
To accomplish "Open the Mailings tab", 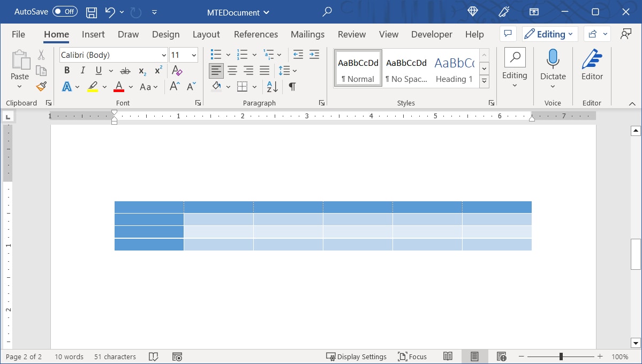I will [307, 34].
